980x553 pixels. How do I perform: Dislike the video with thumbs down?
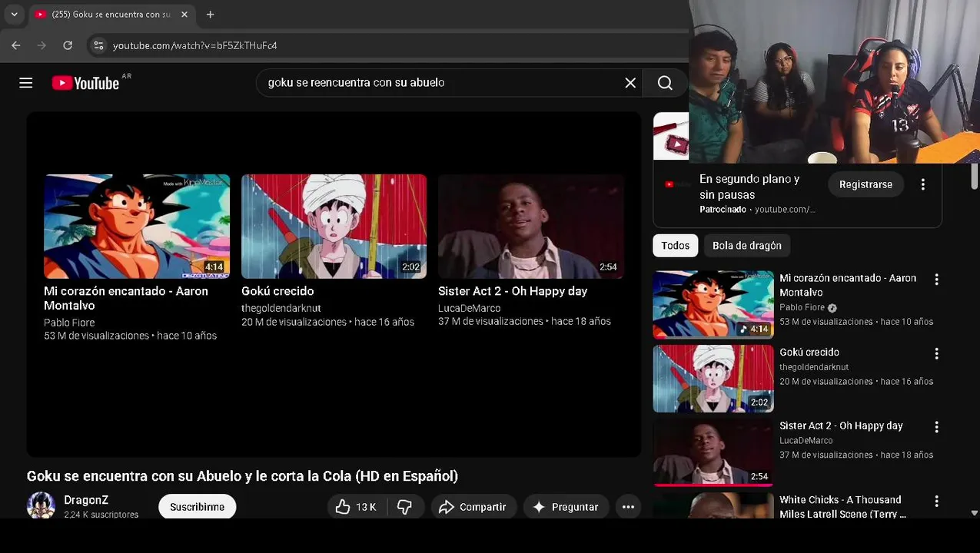(404, 507)
